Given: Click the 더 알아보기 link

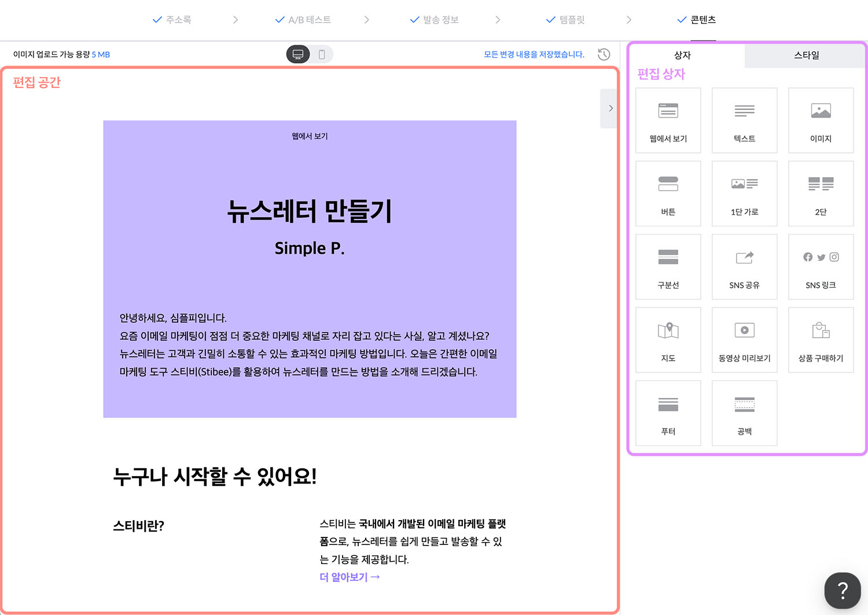Looking at the screenshot, I should pos(350,577).
